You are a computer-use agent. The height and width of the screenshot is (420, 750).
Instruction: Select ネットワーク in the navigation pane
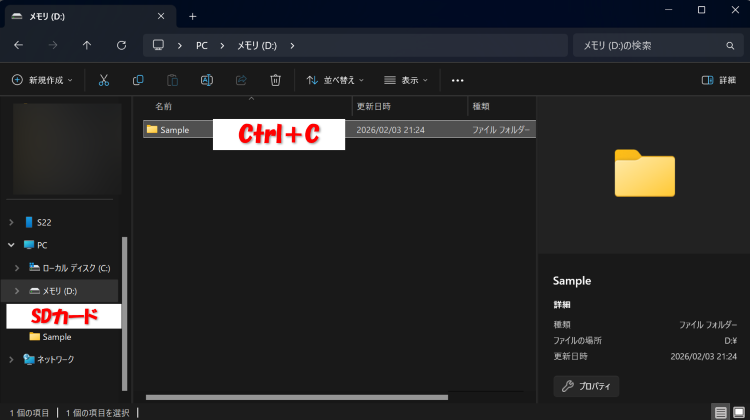[x=55, y=359]
